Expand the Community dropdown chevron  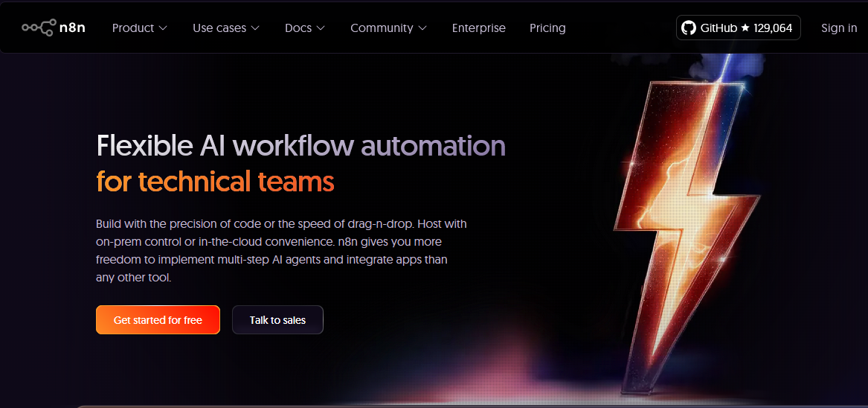click(422, 28)
